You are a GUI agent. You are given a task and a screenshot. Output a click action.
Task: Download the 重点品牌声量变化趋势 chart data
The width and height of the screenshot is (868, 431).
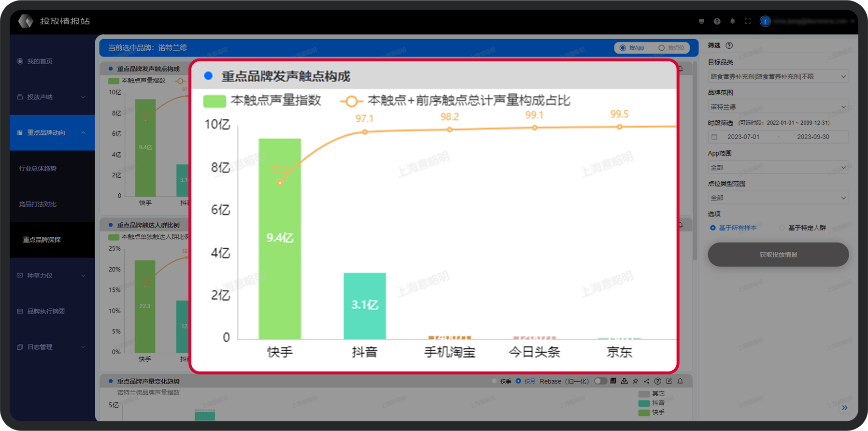(624, 381)
